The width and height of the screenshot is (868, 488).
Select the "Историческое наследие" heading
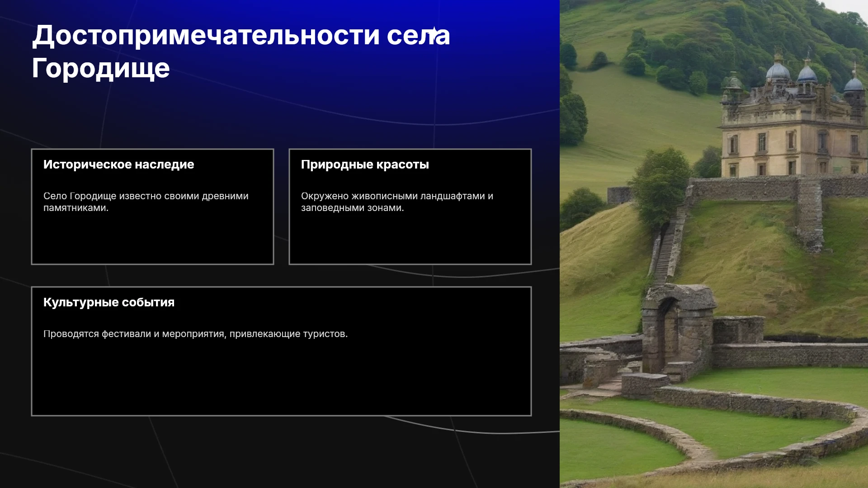pos(118,164)
